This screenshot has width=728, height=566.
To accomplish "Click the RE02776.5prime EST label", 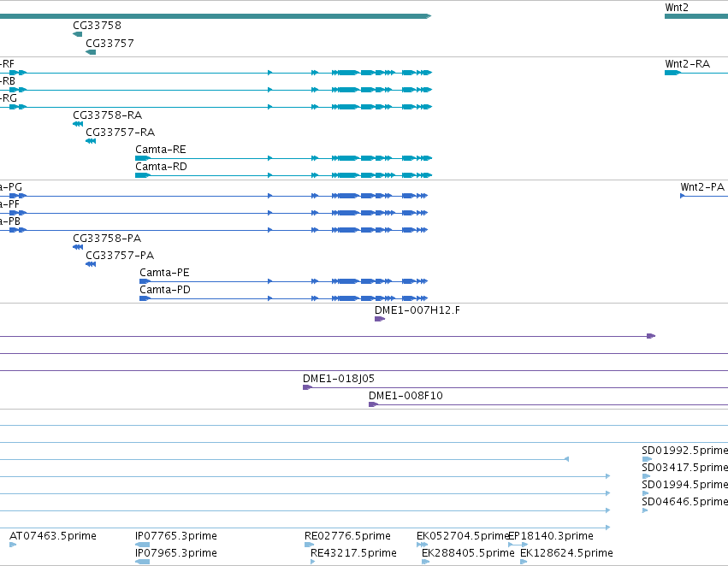I will point(348,536).
